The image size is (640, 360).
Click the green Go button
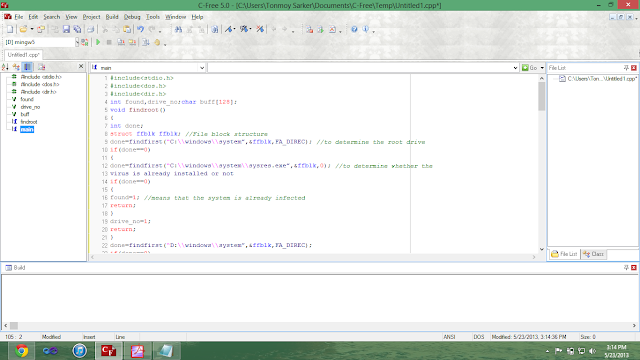point(530,68)
